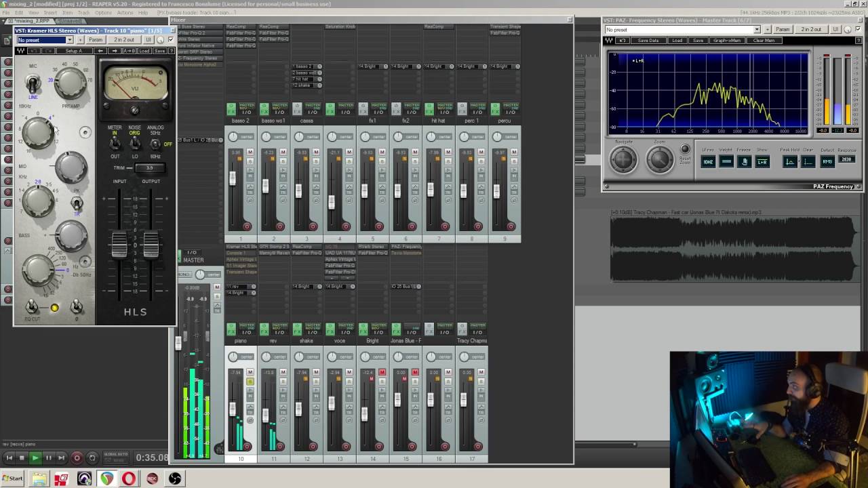
Task: Click the LFres 10Hz button in PAZ
Action: 707,161
